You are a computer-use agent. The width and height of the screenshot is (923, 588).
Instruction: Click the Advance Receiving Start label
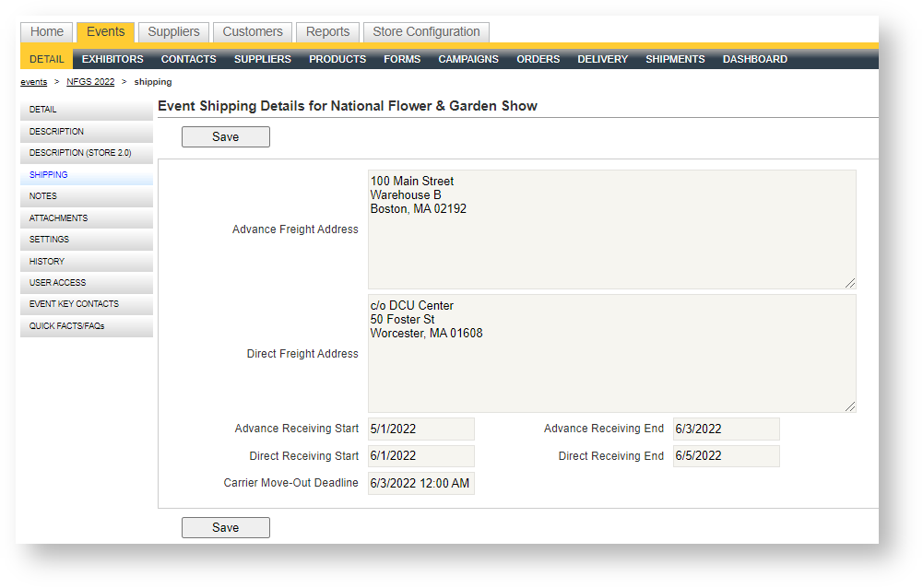pos(297,429)
